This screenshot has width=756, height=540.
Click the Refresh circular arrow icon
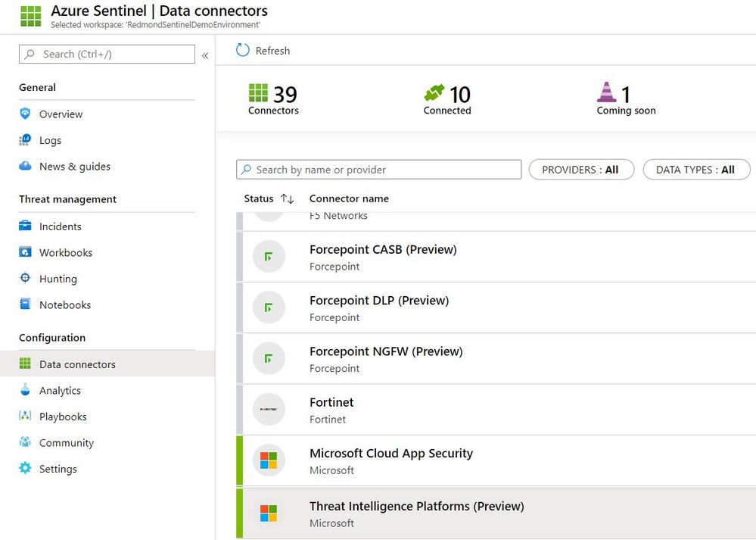[x=242, y=50]
